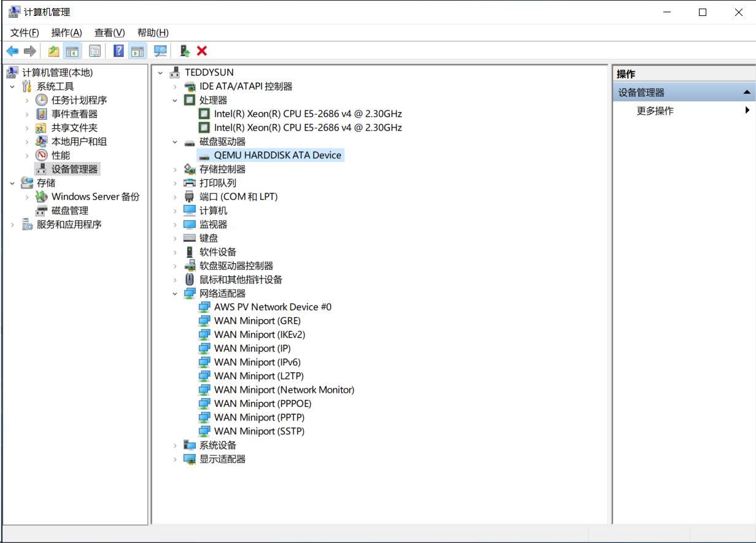
Task: Select WAN Miniport (IPv6) adapter
Action: pos(257,362)
